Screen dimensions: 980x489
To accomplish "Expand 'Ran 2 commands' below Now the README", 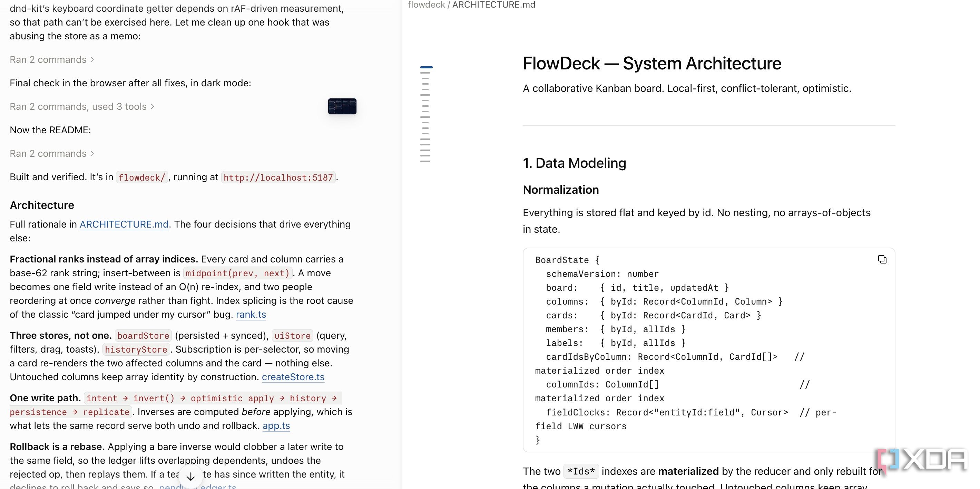I will (x=52, y=153).
